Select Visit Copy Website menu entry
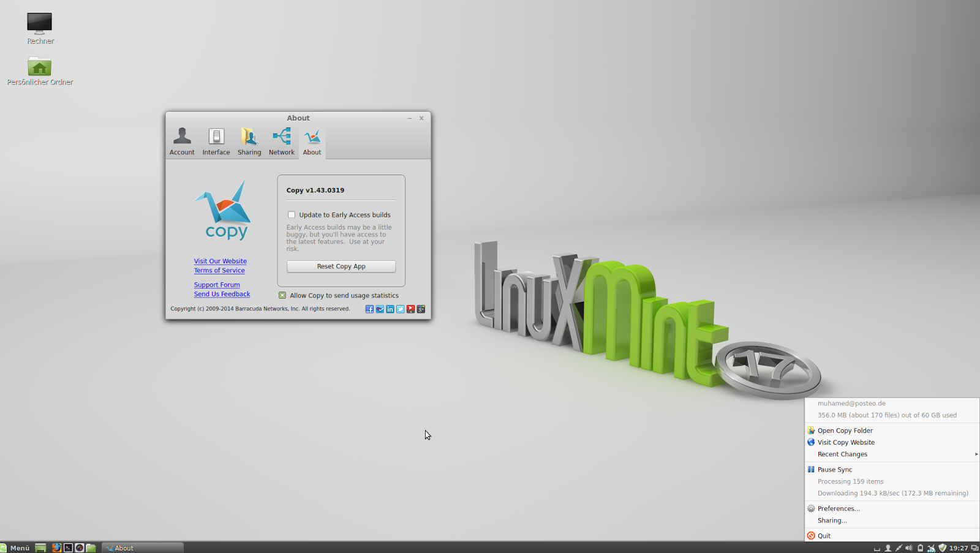Image resolution: width=980 pixels, height=553 pixels. pos(892,442)
